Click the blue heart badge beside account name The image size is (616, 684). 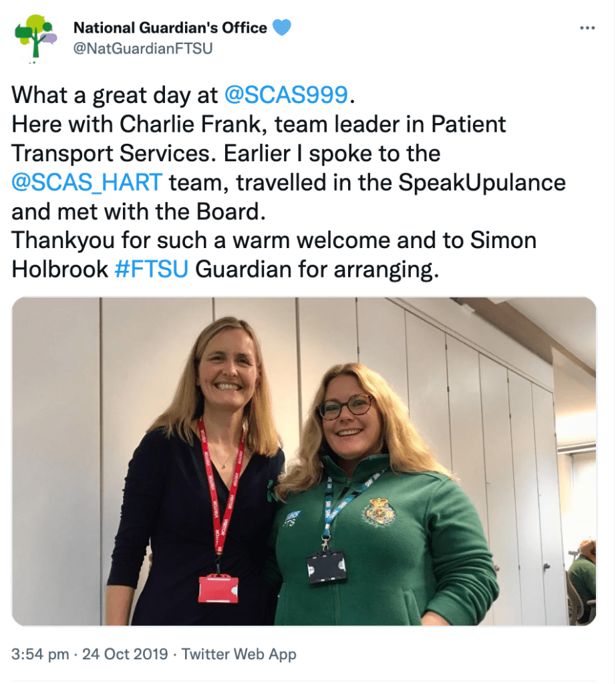pos(282,27)
